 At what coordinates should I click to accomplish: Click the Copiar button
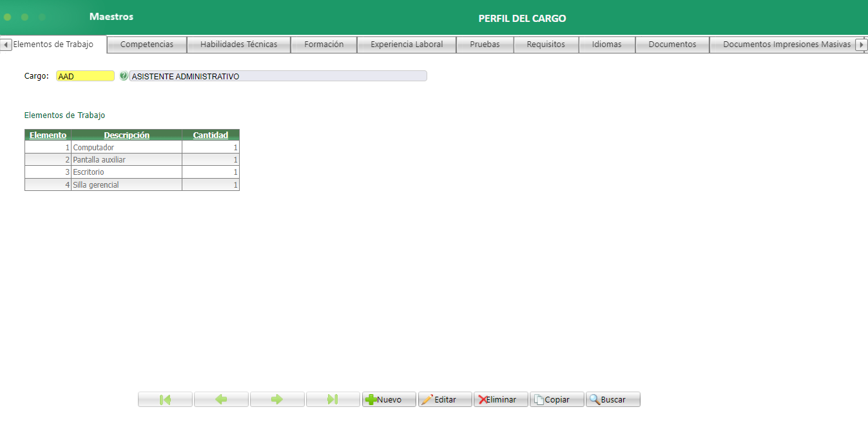(x=557, y=399)
